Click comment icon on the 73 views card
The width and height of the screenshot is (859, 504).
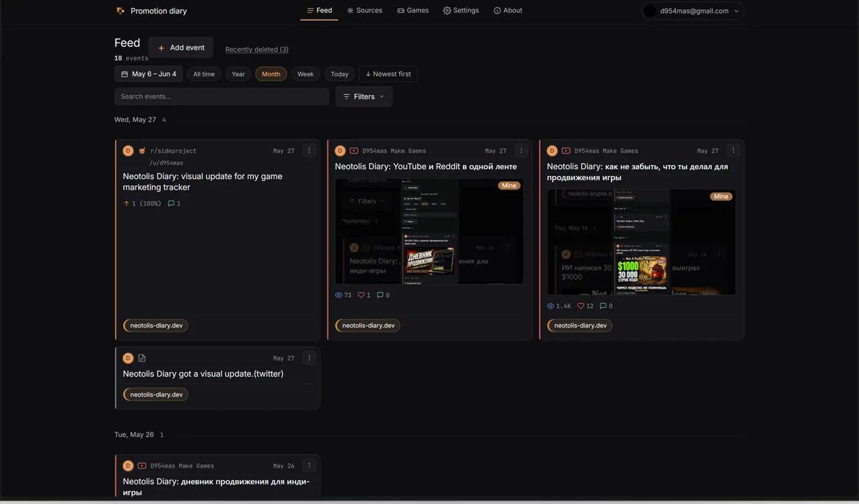[x=380, y=296]
